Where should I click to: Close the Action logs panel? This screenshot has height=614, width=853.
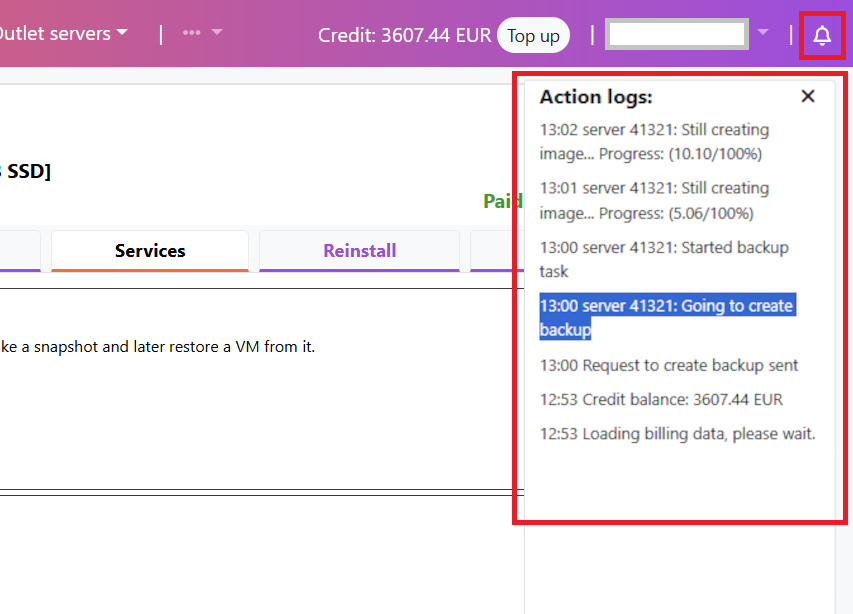(808, 96)
